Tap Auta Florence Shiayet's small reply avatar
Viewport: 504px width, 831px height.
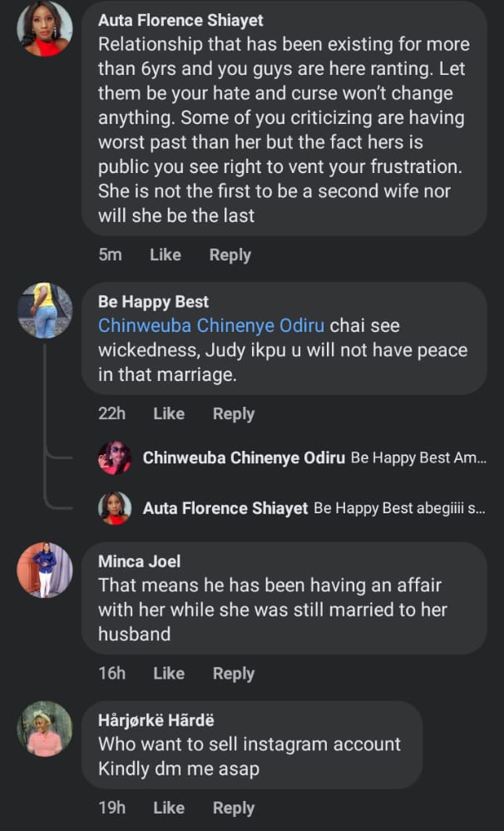coord(115,507)
